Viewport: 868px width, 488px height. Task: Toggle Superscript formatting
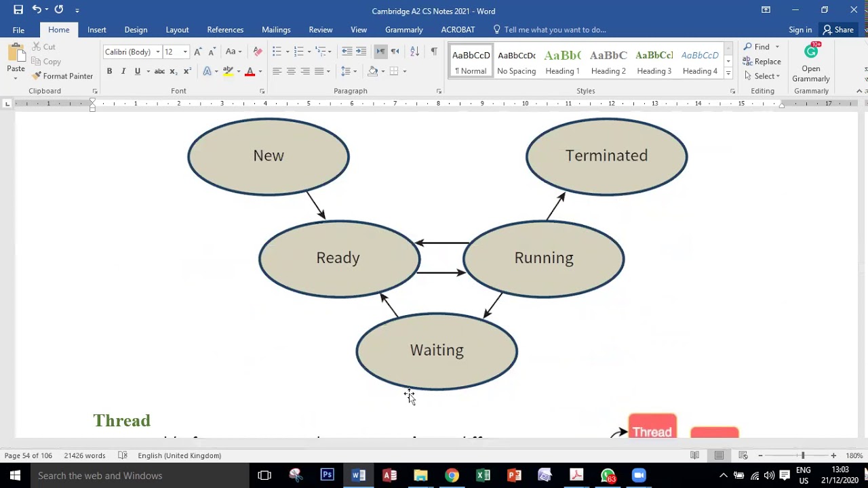pos(188,71)
